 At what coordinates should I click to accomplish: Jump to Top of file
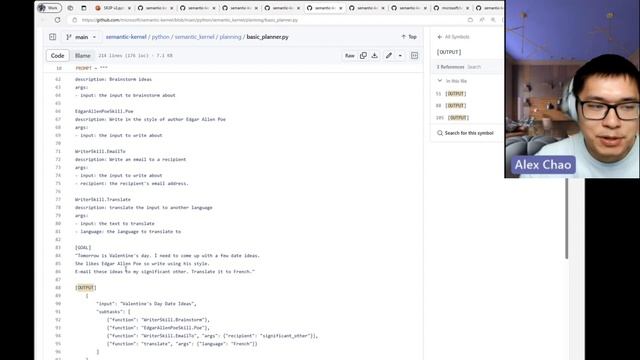pyautogui.click(x=409, y=37)
